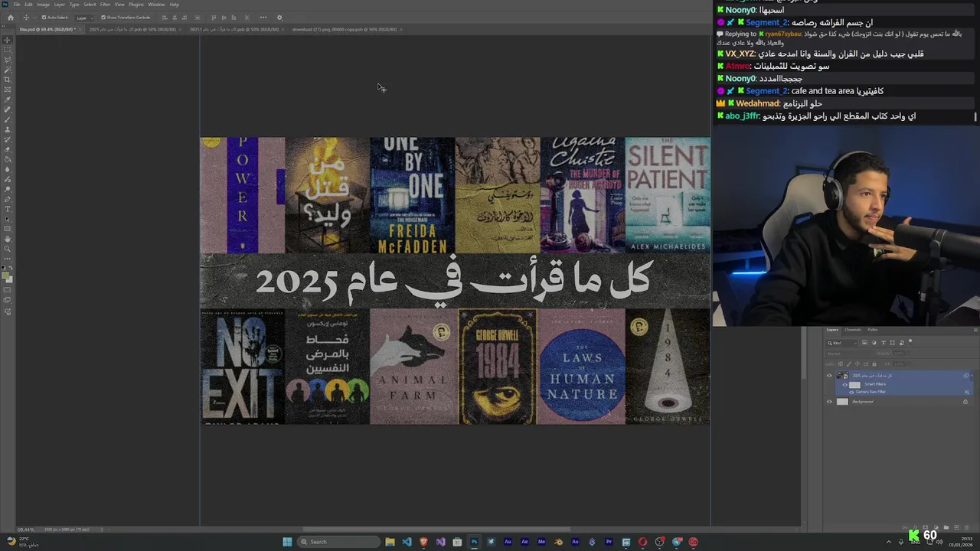Filter layers by adjustment layer icon
The image size is (980, 551).
[874, 343]
